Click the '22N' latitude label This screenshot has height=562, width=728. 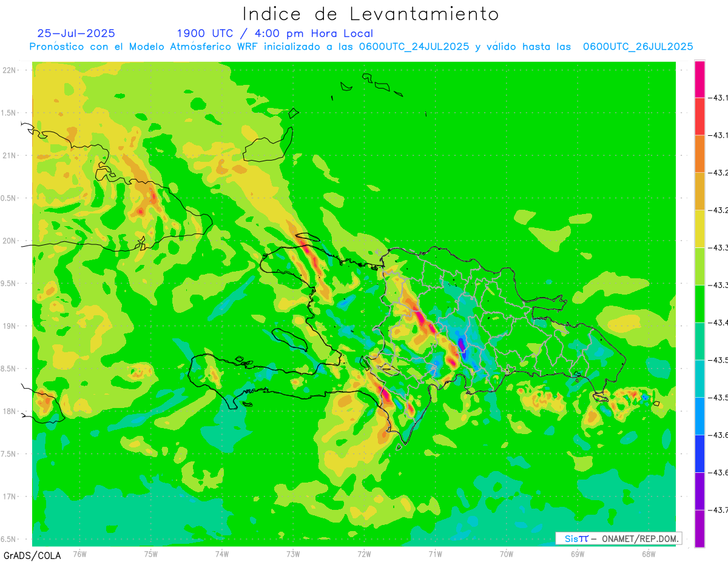click(x=10, y=70)
